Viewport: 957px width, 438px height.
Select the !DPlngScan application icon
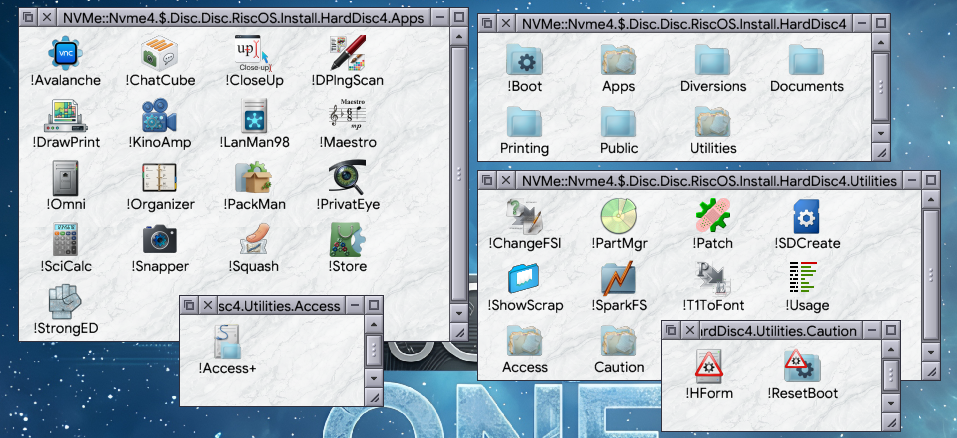(x=347, y=54)
